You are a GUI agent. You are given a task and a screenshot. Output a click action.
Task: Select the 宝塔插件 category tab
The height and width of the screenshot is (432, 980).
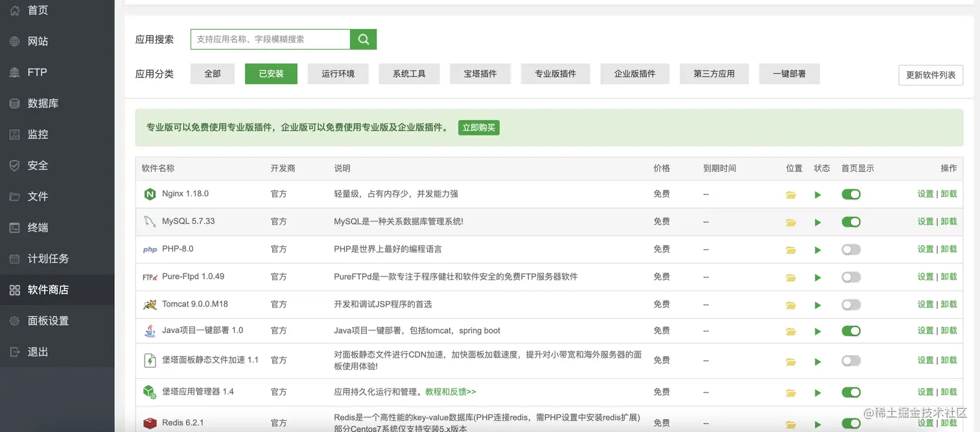pyautogui.click(x=480, y=74)
